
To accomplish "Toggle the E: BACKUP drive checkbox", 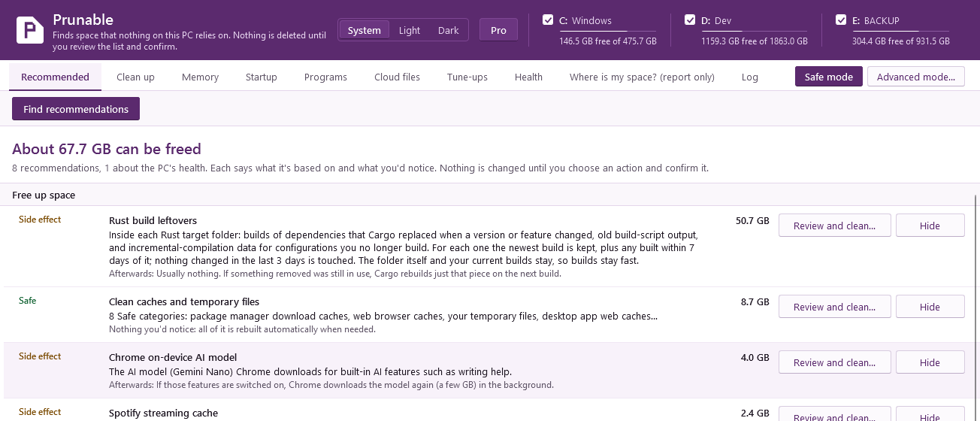I will tap(841, 20).
